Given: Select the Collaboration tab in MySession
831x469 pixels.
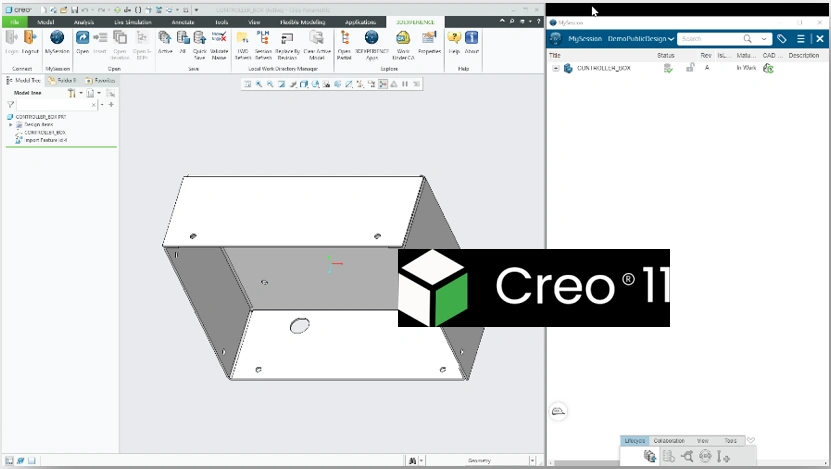Looking at the screenshot, I should [669, 440].
